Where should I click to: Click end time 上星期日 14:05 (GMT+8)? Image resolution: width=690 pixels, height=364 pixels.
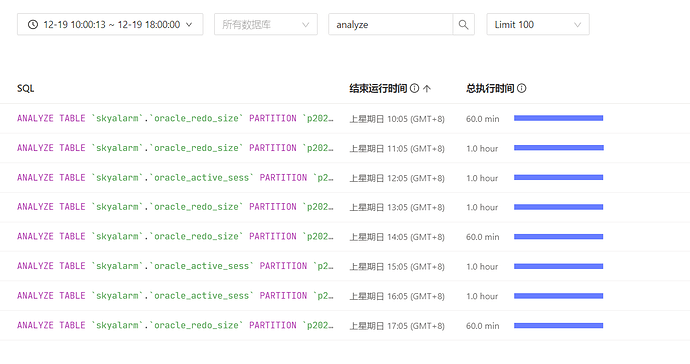pyautogui.click(x=397, y=237)
